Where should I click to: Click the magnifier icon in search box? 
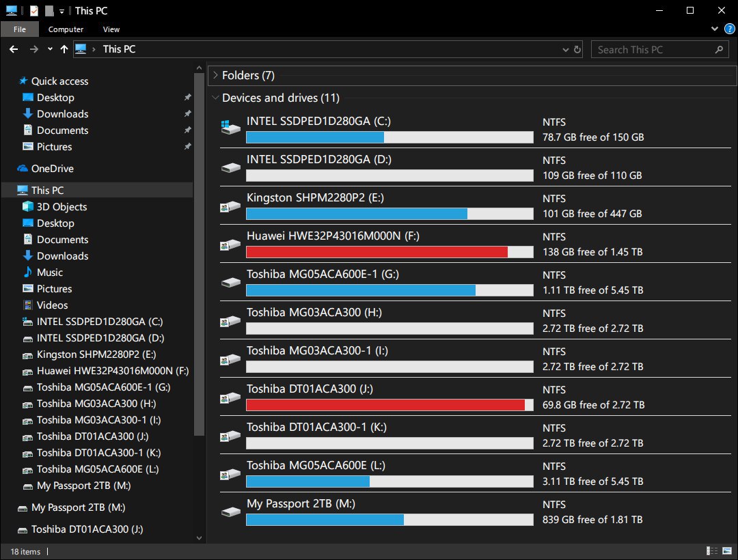coord(718,49)
